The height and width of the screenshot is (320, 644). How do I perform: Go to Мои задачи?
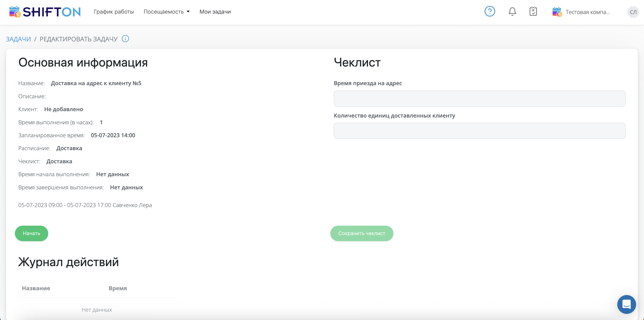click(215, 12)
